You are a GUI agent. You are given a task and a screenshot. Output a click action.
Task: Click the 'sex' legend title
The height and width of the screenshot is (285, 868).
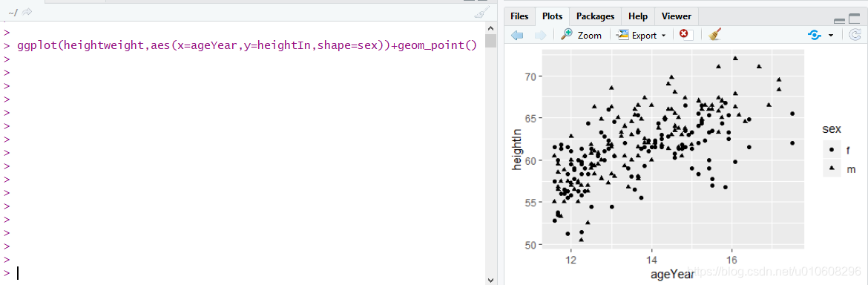(832, 129)
